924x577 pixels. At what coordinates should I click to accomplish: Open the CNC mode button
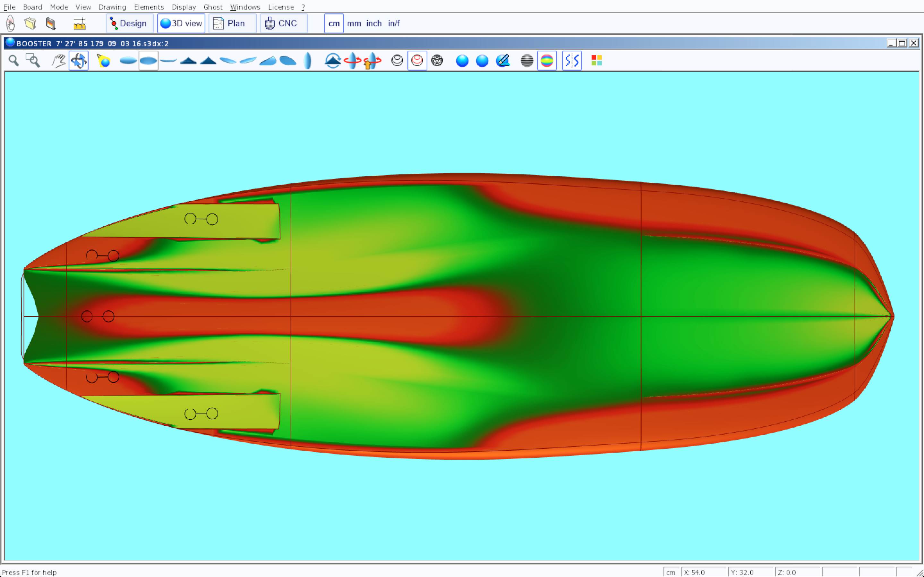pos(283,23)
